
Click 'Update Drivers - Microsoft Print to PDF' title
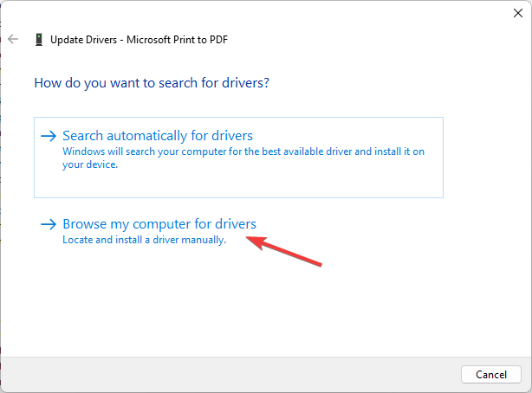[139, 40]
